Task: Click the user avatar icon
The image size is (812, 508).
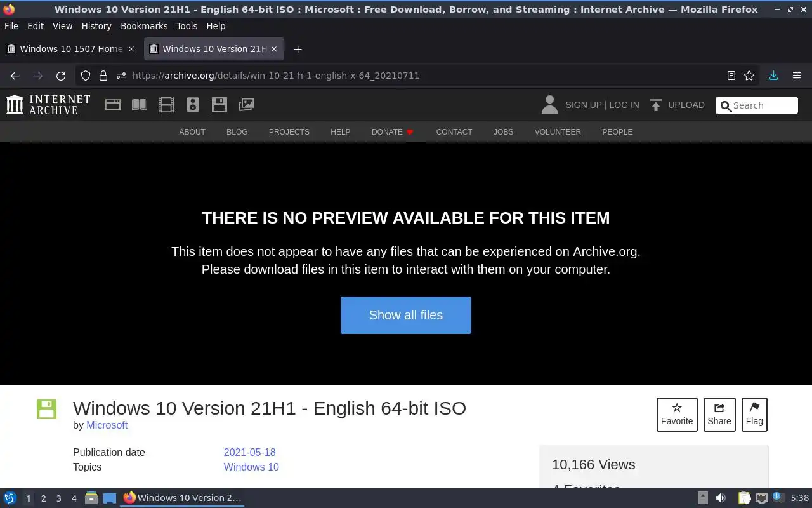Action: point(549,105)
